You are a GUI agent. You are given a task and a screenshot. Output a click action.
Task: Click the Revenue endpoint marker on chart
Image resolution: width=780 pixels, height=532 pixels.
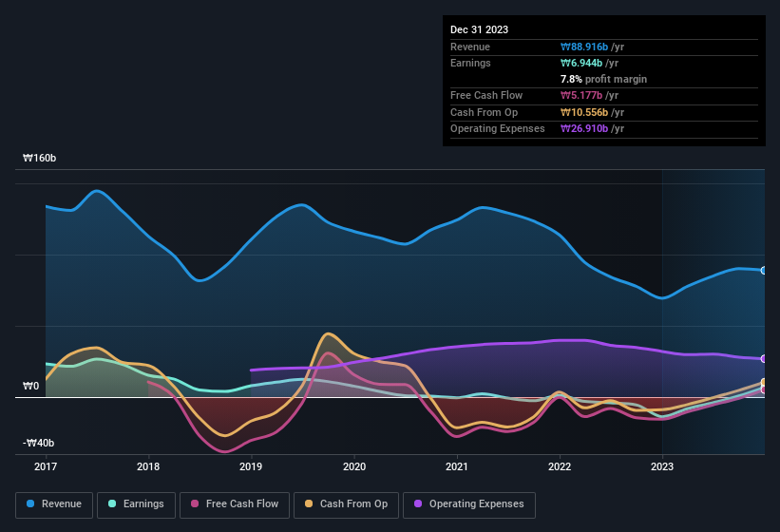[x=764, y=271]
